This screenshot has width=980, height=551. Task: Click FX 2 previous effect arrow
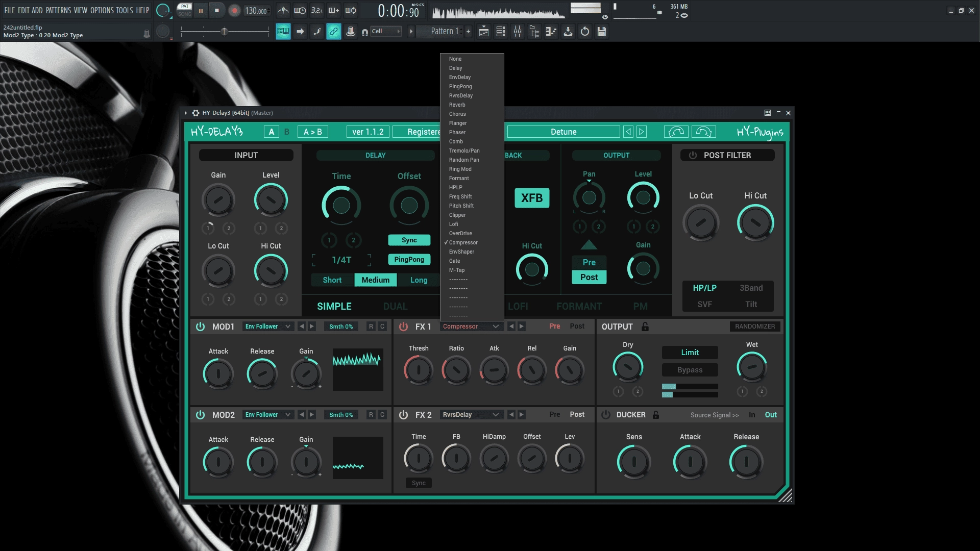[x=511, y=415]
